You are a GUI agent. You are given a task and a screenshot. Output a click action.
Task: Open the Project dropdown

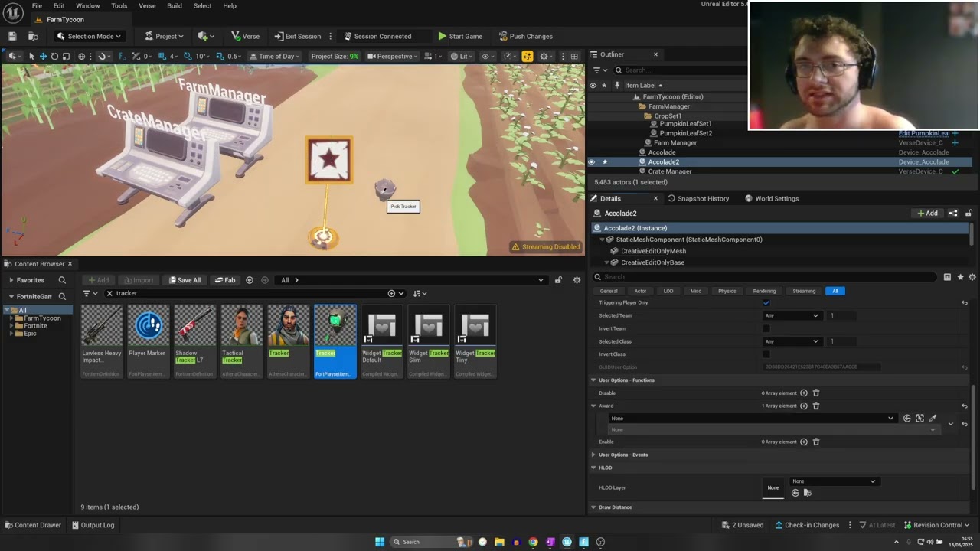tap(164, 36)
